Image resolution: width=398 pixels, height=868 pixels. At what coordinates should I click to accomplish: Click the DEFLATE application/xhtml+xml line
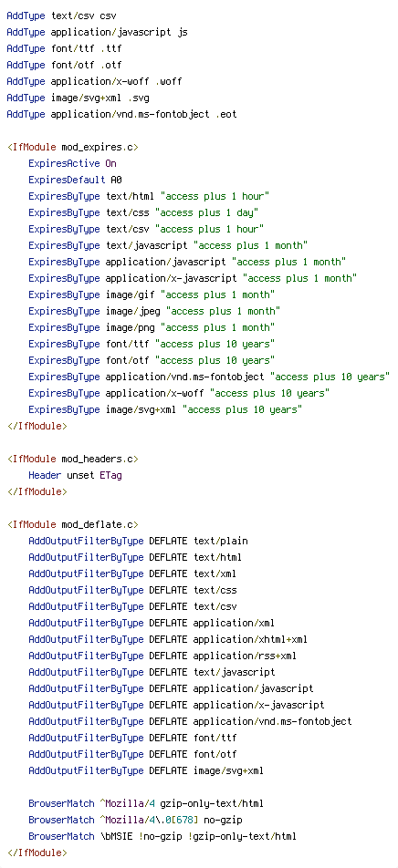168,639
